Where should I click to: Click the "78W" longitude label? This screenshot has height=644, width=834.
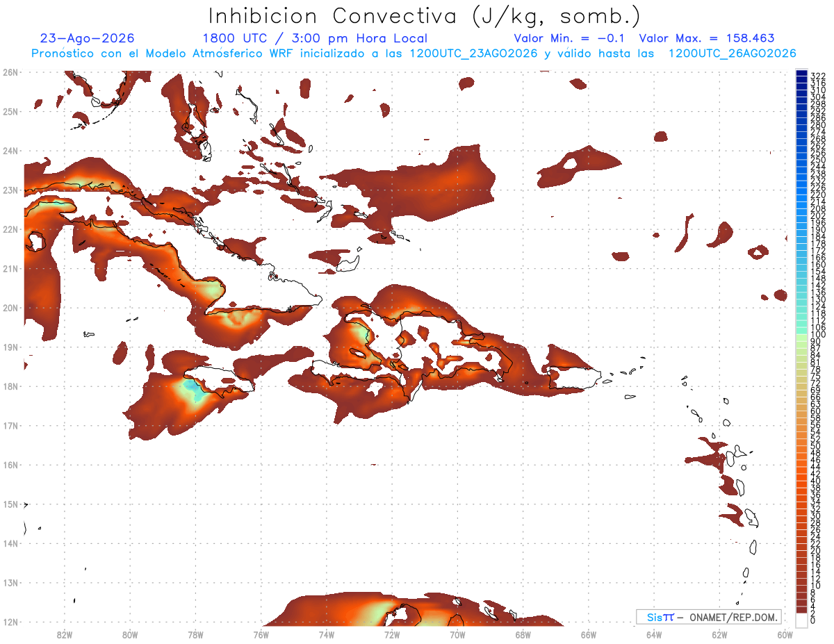(195, 634)
